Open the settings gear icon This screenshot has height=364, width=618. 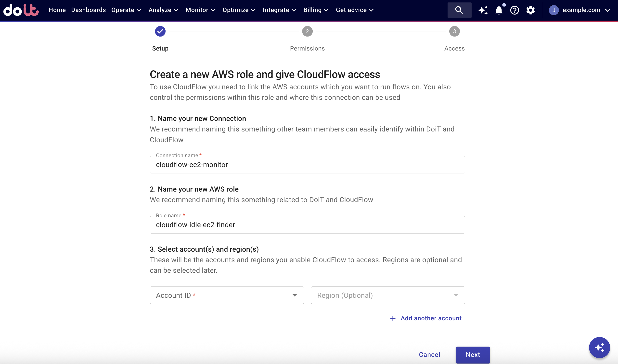530,10
